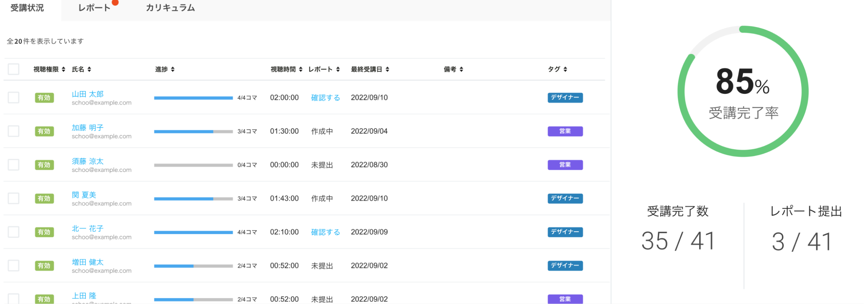Sort by 備考 column
This screenshot has width=868, height=304.
coord(461,69)
